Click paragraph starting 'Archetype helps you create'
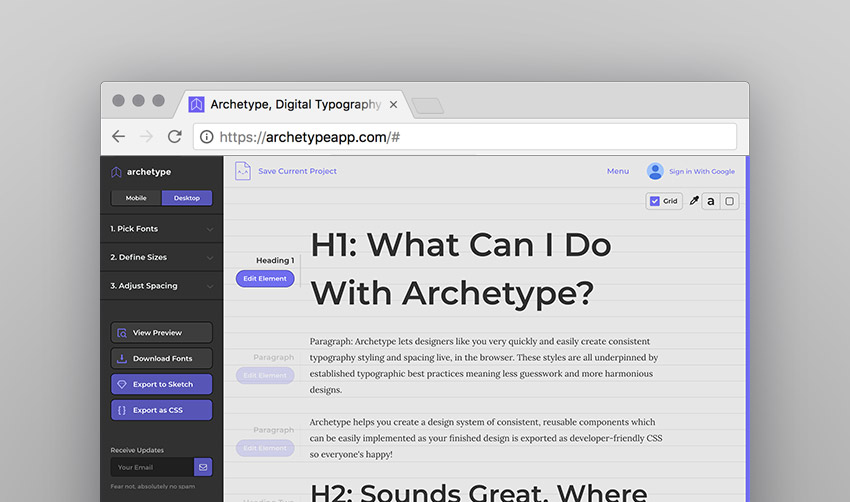This screenshot has width=850, height=502. [x=486, y=438]
